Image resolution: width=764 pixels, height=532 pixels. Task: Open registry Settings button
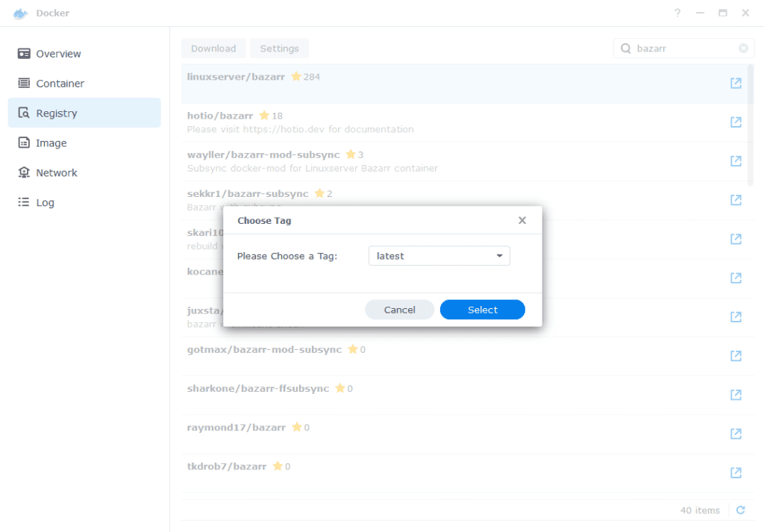(x=279, y=48)
